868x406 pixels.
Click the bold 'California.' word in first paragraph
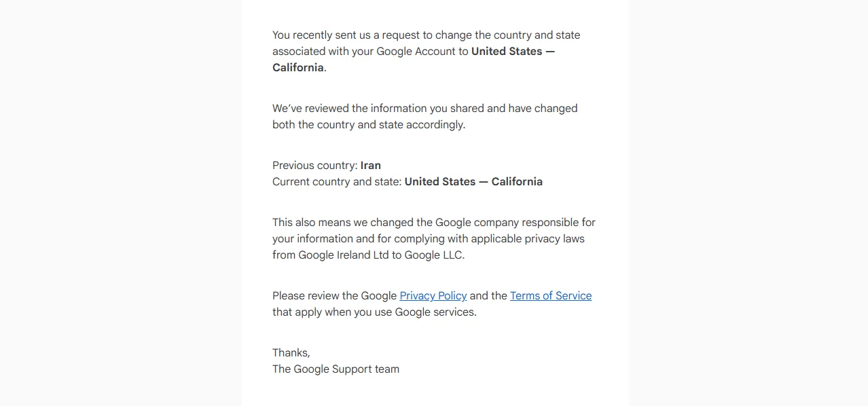point(300,67)
